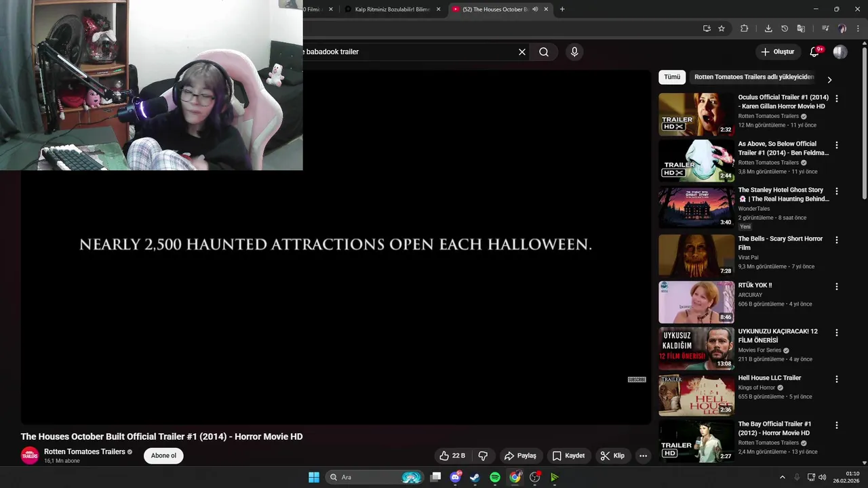Open the Windows Start menu
This screenshot has width=868, height=488.
(314, 477)
